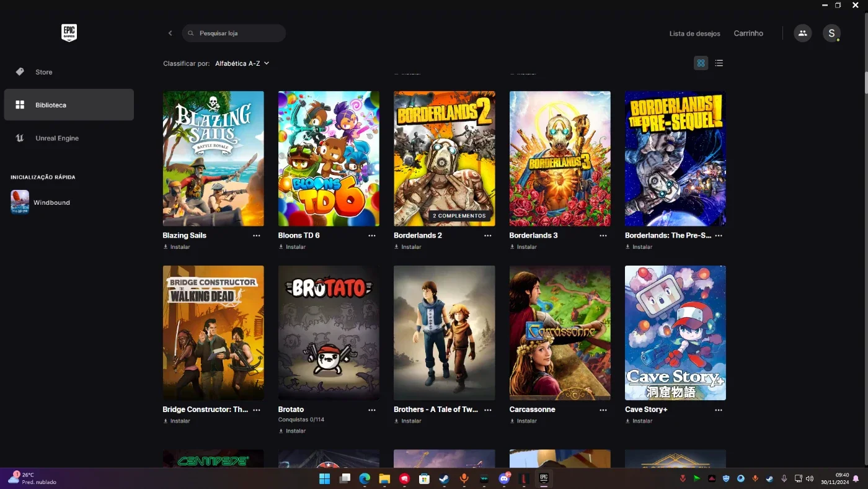
Task: Install Bridge Constructor: The Walking Dead
Action: [177, 421]
